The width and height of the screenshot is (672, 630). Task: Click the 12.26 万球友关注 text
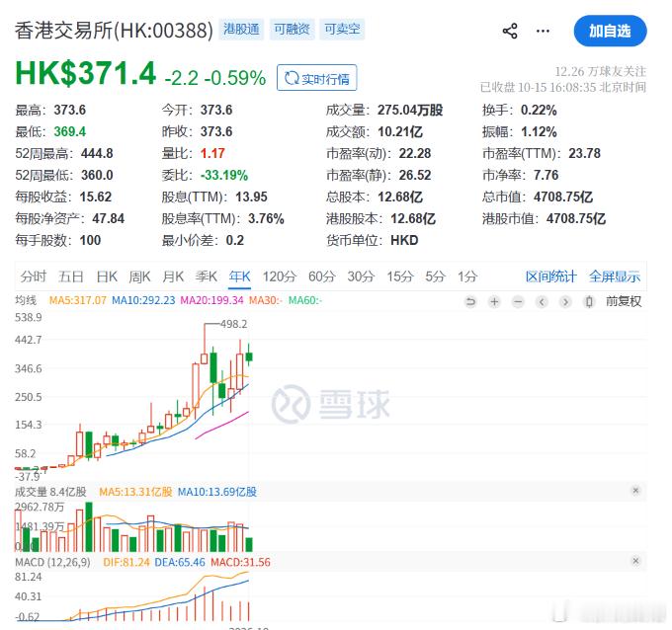pyautogui.click(x=601, y=71)
